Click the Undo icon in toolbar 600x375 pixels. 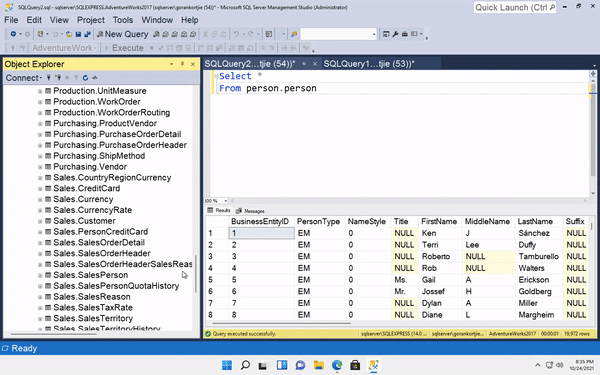[236, 34]
